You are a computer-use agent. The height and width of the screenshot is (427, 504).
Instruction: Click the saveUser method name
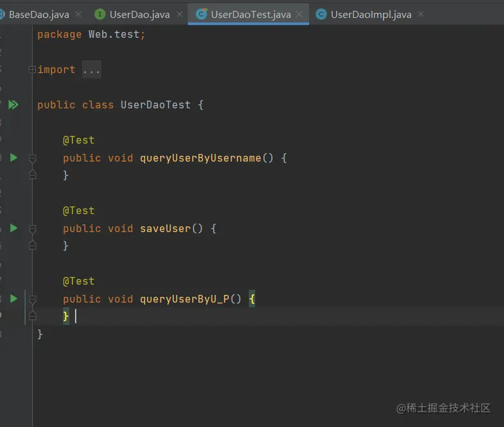[165, 228]
